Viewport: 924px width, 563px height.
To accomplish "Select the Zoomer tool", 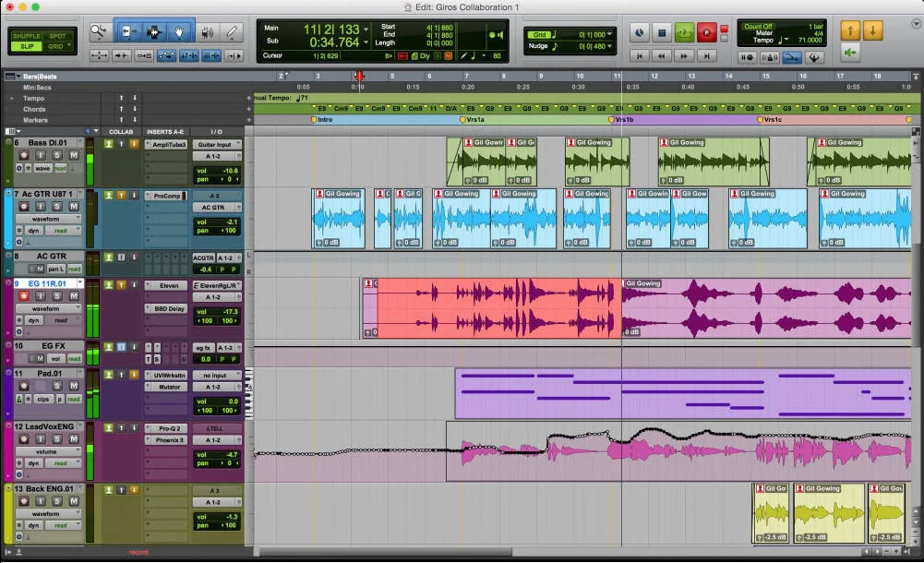I will (x=99, y=31).
